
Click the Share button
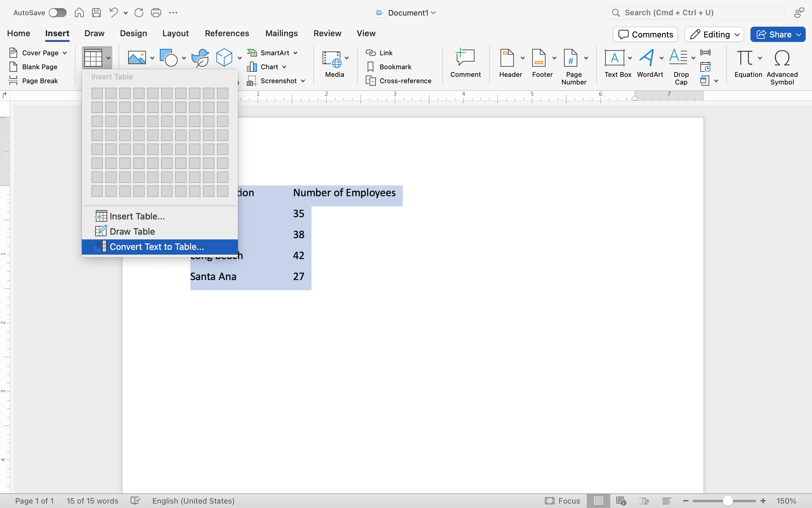[x=778, y=34]
